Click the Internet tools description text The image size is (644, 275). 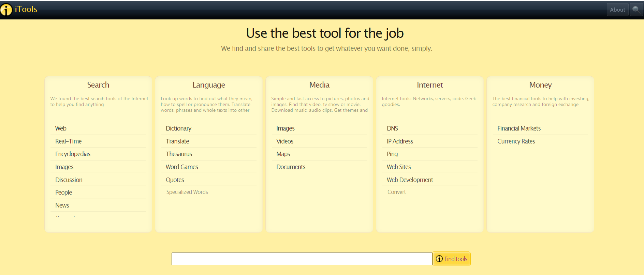click(429, 102)
